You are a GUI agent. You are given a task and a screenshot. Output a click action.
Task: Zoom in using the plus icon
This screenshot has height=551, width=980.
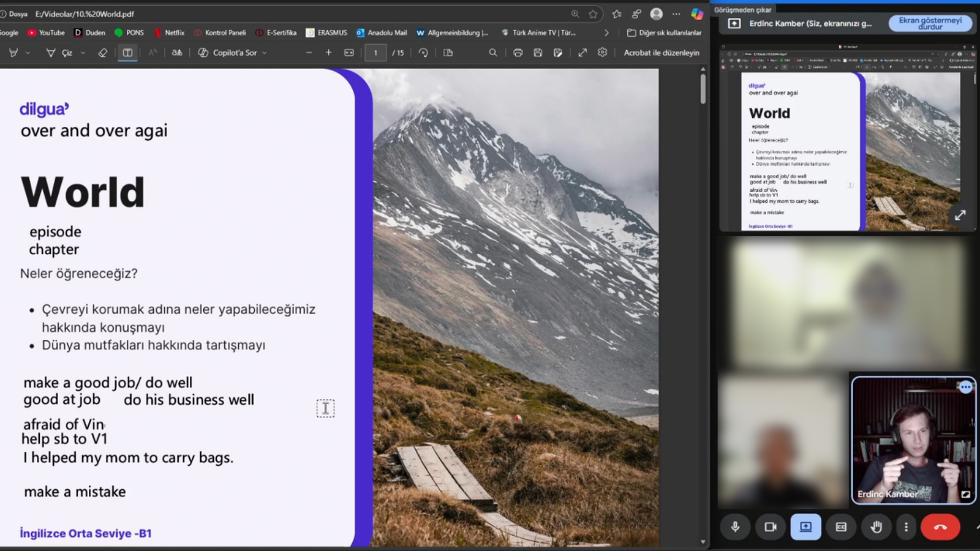[x=329, y=53]
